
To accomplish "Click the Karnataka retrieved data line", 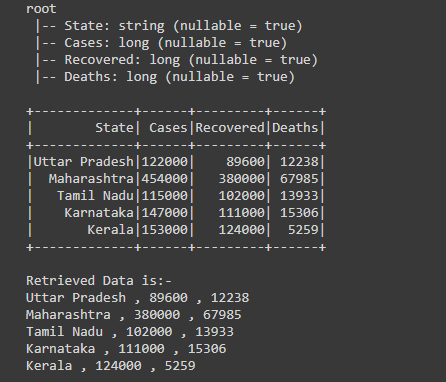I will pyautogui.click(x=126, y=349).
